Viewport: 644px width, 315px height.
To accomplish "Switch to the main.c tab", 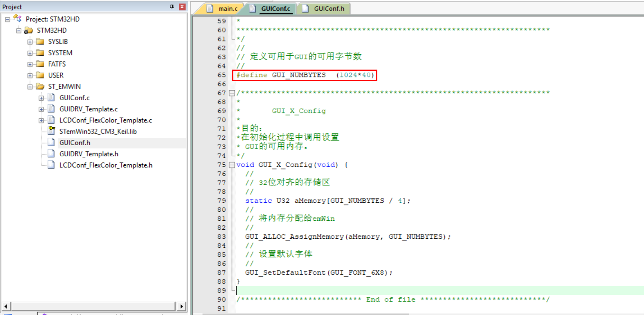I will pos(228,9).
